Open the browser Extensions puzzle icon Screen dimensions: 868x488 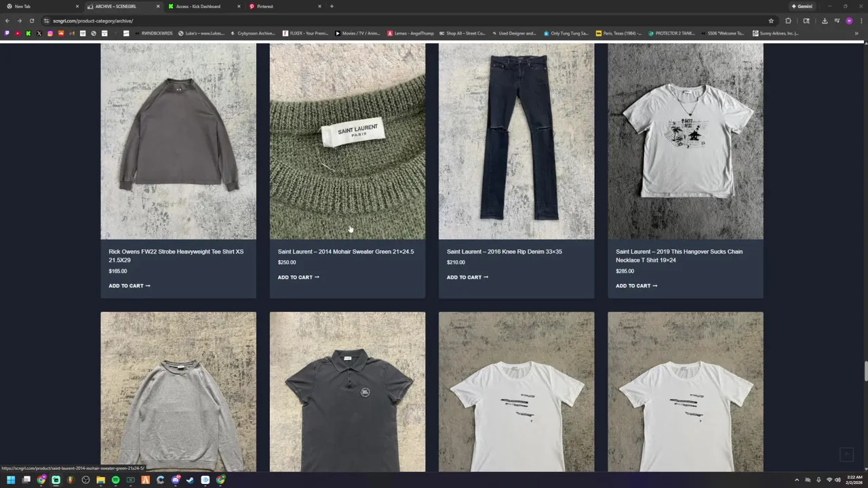(788, 21)
